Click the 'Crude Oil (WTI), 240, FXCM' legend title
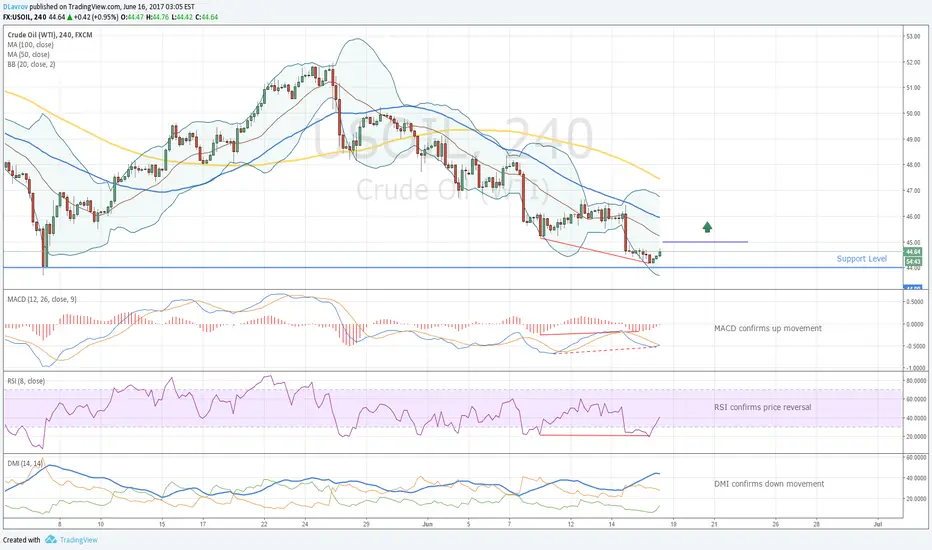 coord(50,35)
